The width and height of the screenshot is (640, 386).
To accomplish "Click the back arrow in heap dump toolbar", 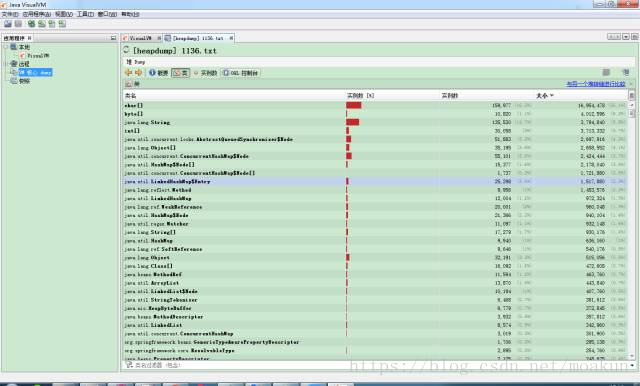I will click(128, 73).
